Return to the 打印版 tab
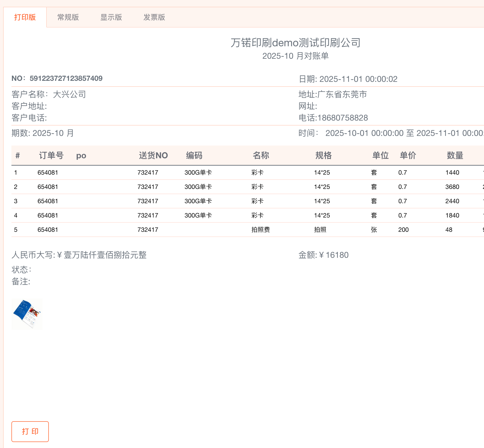 point(25,17)
